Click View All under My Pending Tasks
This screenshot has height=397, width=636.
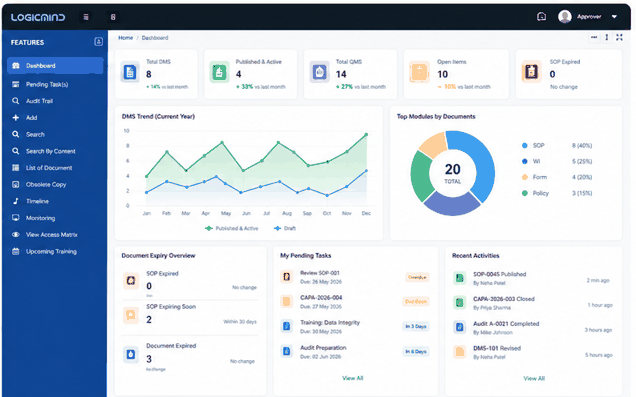(x=352, y=378)
